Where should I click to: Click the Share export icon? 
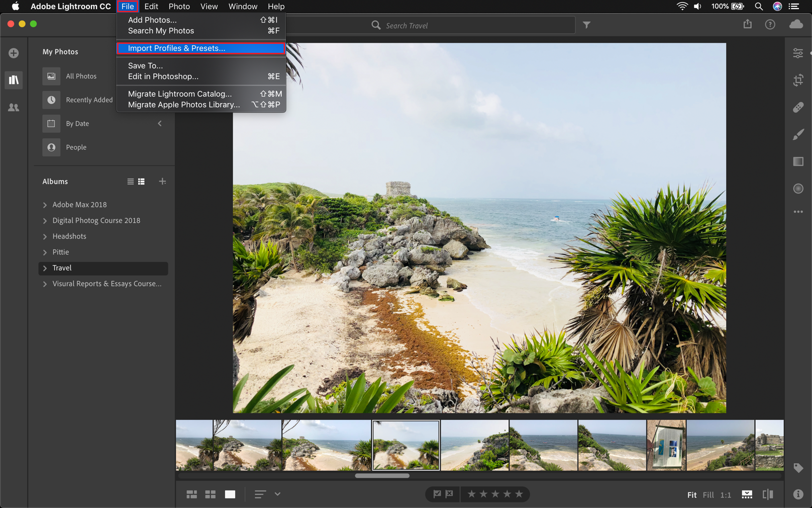(x=748, y=25)
